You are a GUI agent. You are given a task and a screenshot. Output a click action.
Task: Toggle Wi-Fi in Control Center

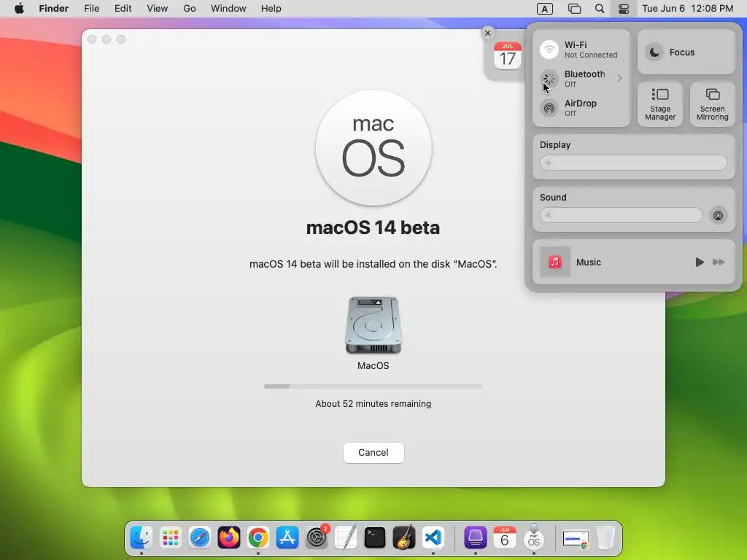click(x=549, y=50)
